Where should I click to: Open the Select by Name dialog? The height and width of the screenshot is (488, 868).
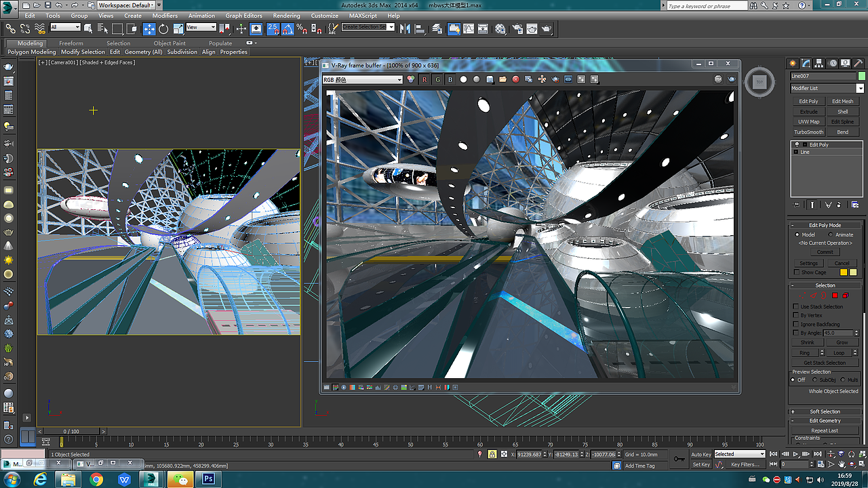tap(102, 28)
